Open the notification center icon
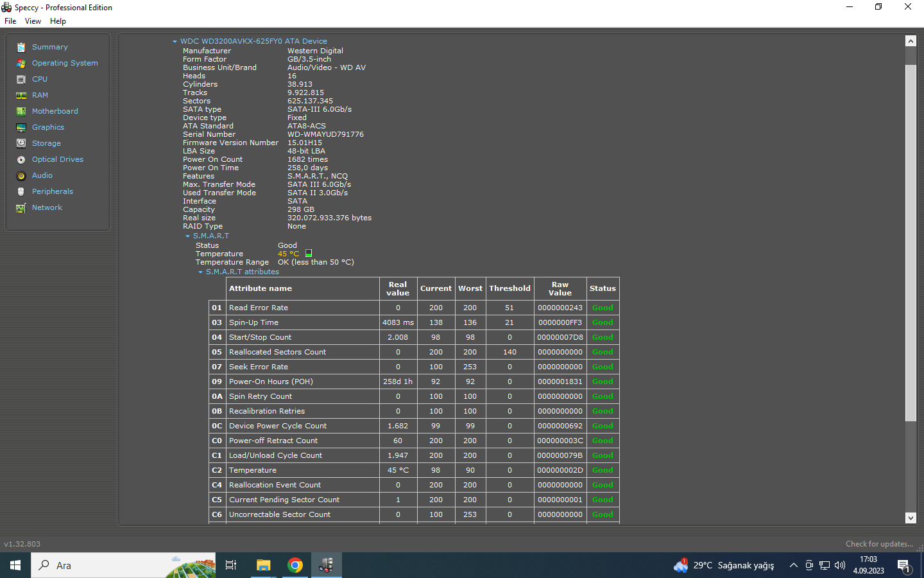The height and width of the screenshot is (578, 924). coord(904,565)
